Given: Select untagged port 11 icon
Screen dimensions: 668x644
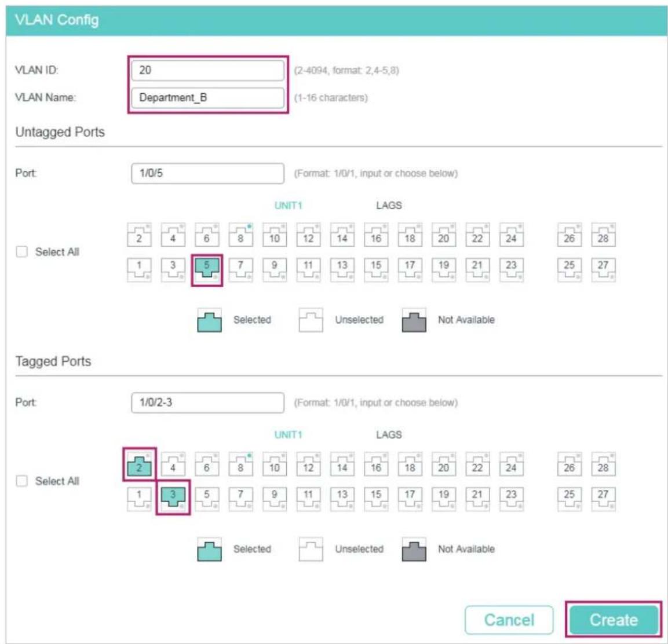Looking at the screenshot, I should pos(308,270).
